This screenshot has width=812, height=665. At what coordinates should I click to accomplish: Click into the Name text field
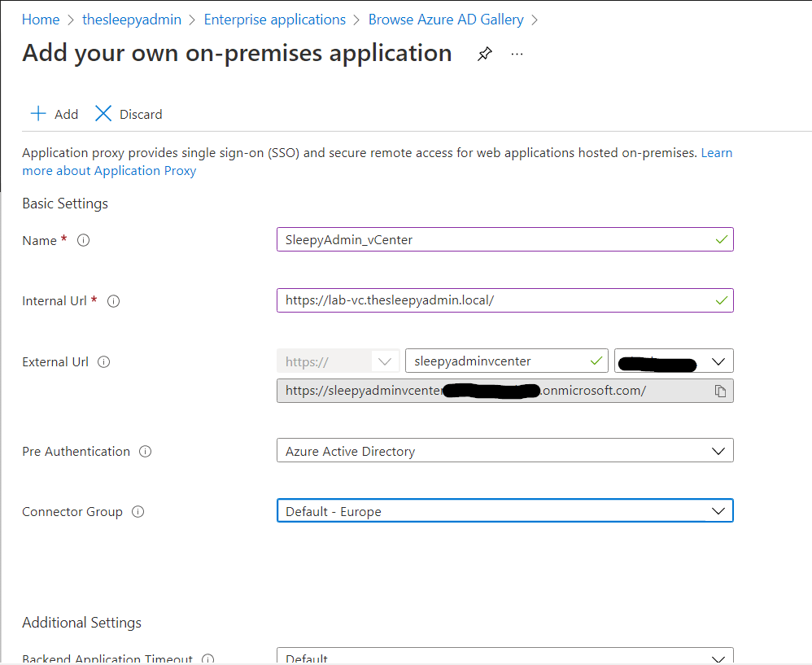496,240
